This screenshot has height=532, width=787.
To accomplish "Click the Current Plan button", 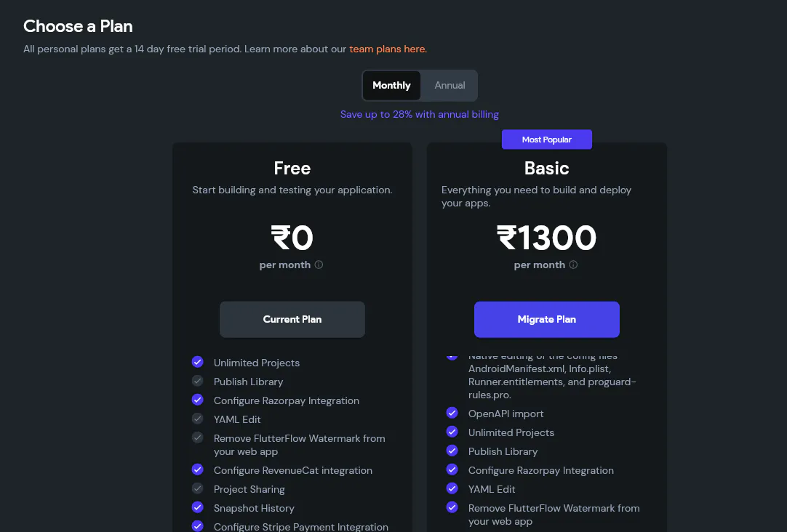I will point(292,319).
